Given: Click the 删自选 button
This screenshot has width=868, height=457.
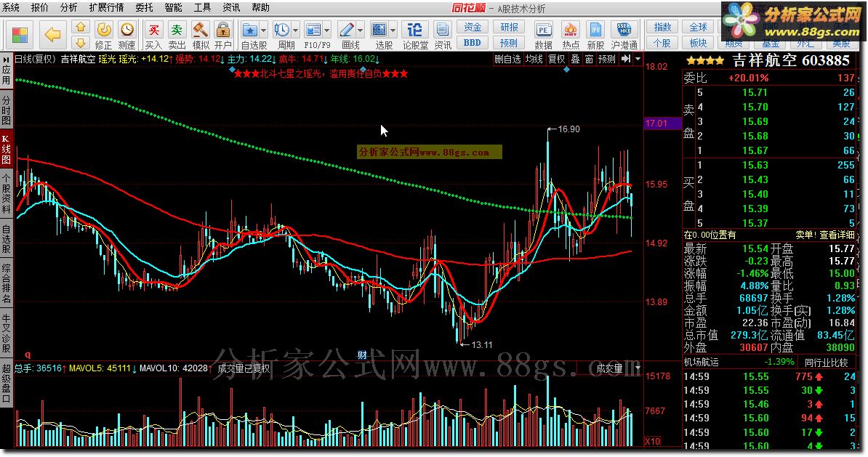Looking at the screenshot, I should (507, 59).
